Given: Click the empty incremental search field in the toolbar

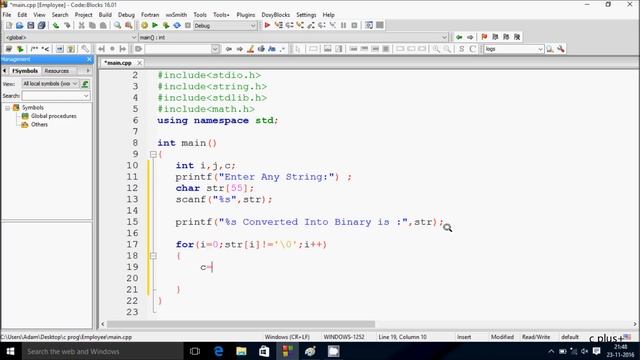Looking at the screenshot, I should tap(178, 49).
